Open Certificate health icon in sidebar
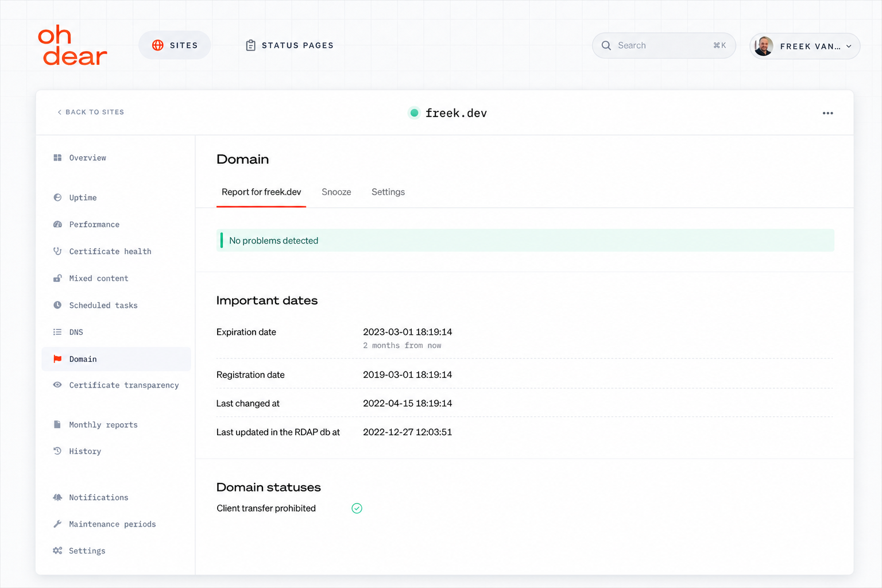This screenshot has height=588, width=882. tap(57, 252)
